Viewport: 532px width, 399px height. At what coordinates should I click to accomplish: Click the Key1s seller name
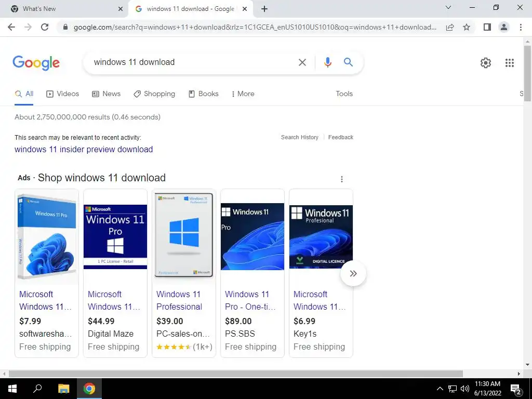[x=305, y=334]
